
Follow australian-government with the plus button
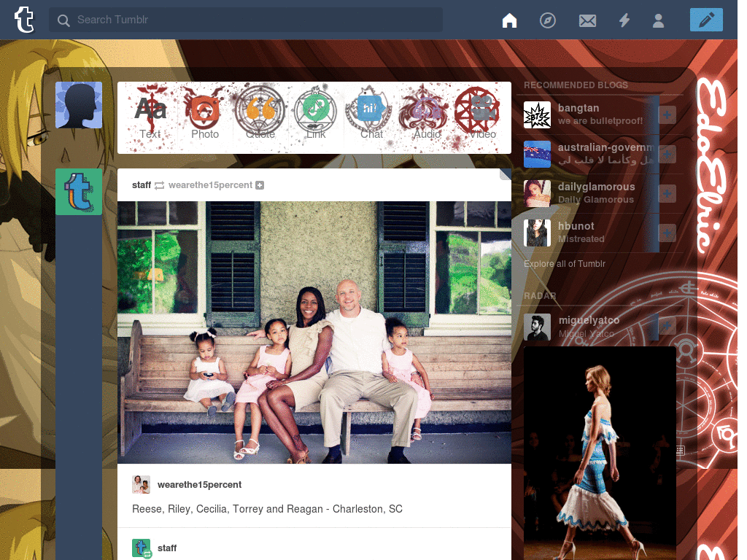pyautogui.click(x=667, y=155)
